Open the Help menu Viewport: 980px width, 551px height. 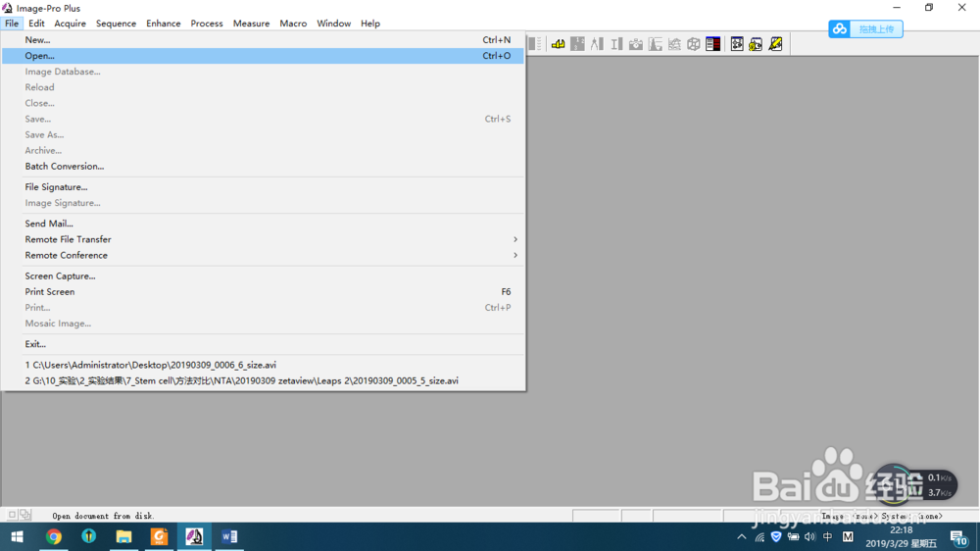[x=370, y=24]
